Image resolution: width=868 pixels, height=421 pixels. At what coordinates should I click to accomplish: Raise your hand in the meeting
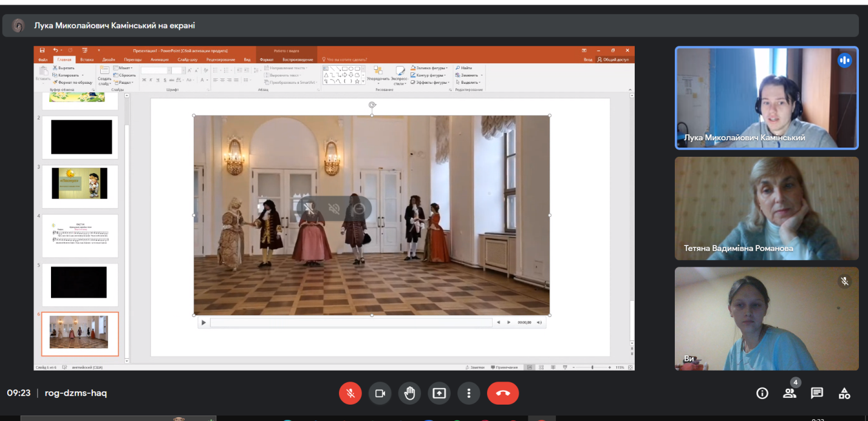pos(410,393)
